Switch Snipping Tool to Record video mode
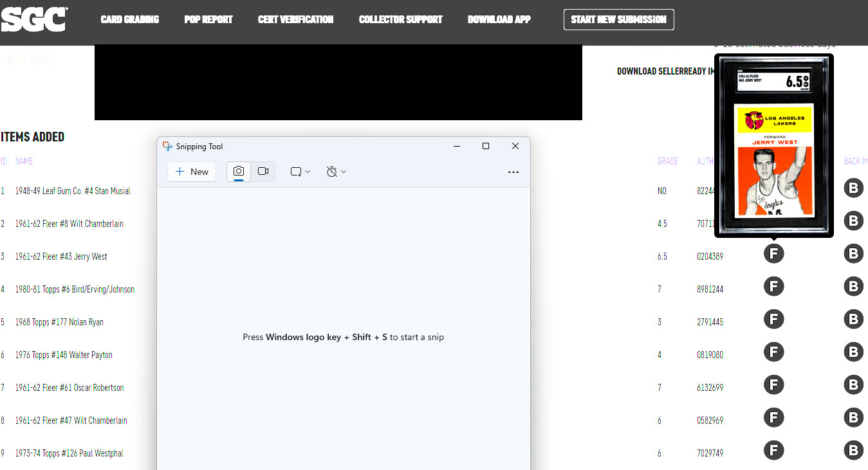Image resolution: width=868 pixels, height=470 pixels. click(x=263, y=172)
